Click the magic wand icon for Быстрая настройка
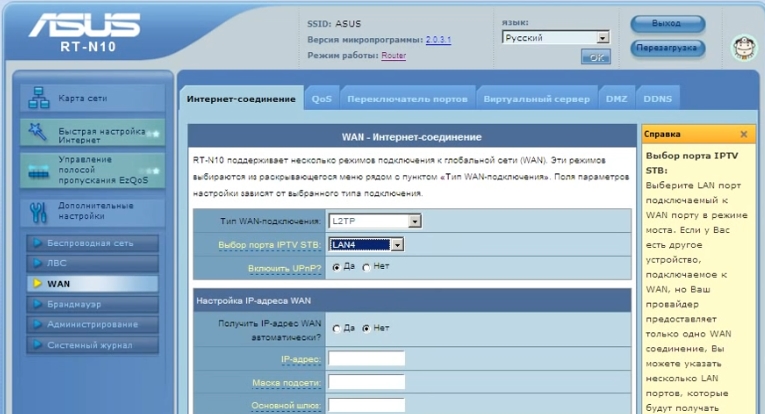Viewport: 765px width, 414px height. tap(38, 132)
